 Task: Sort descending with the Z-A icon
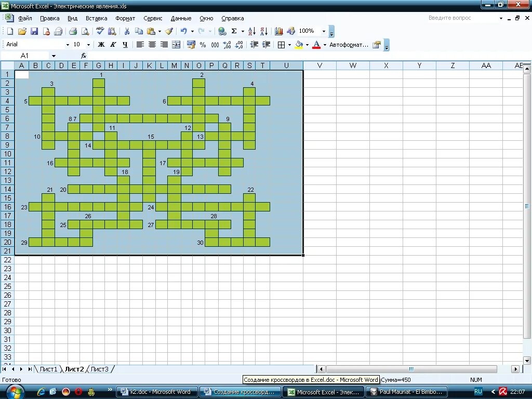click(x=264, y=31)
